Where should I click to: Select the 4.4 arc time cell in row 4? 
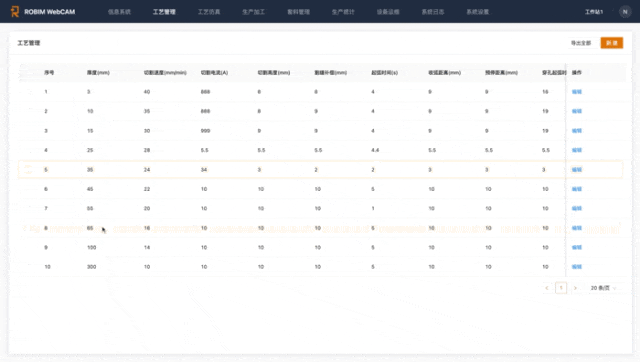pos(375,150)
